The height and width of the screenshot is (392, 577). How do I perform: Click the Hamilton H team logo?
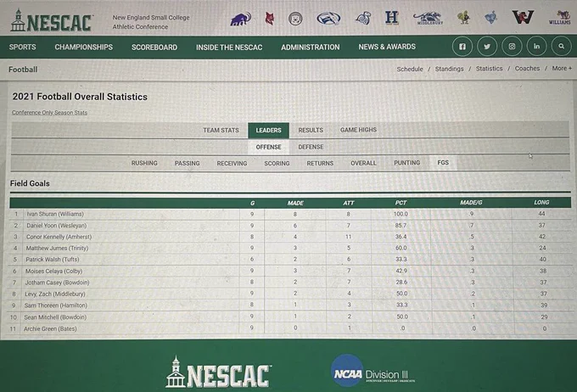(x=392, y=17)
